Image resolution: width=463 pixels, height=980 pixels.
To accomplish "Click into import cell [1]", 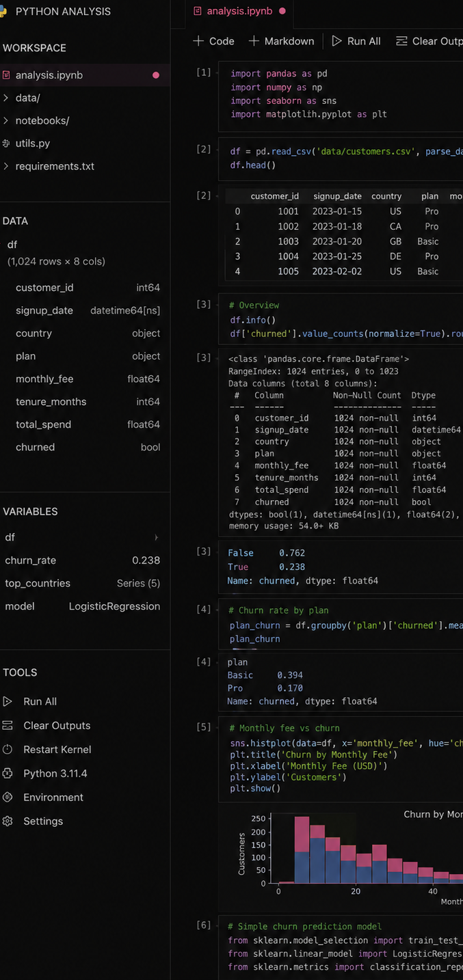I will pyautogui.click(x=341, y=96).
